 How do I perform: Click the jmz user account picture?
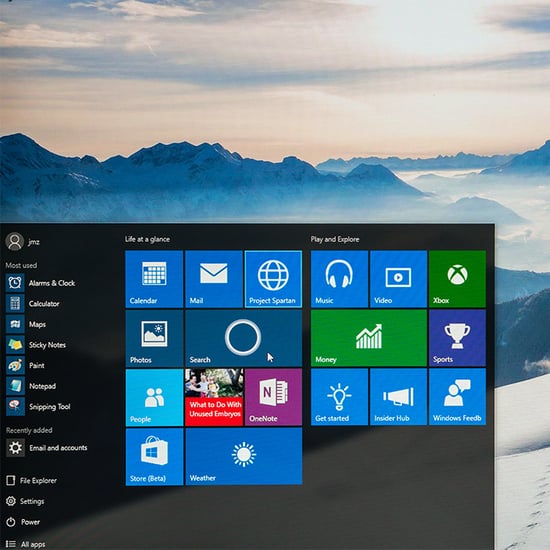[x=15, y=241]
